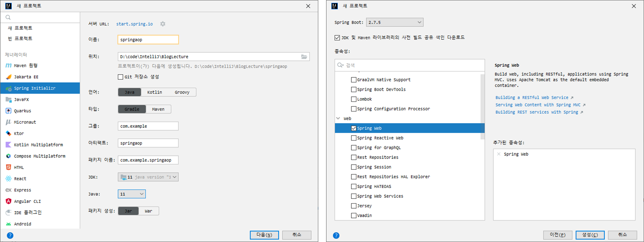Image resolution: width=644 pixels, height=242 pixels.
Task: Select Jar packaging
Action: tap(128, 211)
